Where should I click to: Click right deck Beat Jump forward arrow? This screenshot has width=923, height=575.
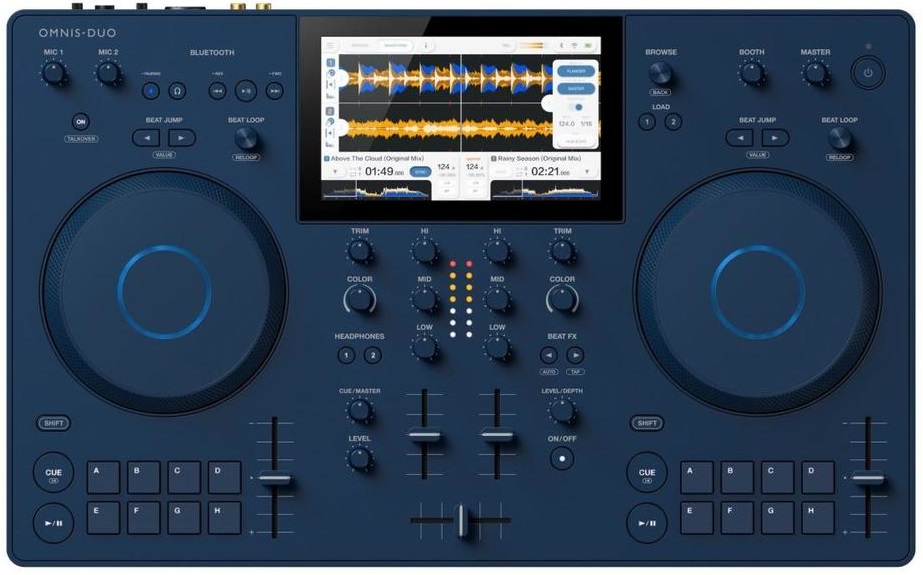coord(775,138)
